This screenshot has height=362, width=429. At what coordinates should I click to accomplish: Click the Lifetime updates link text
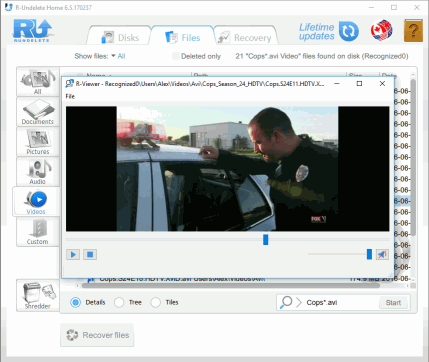tap(316, 32)
